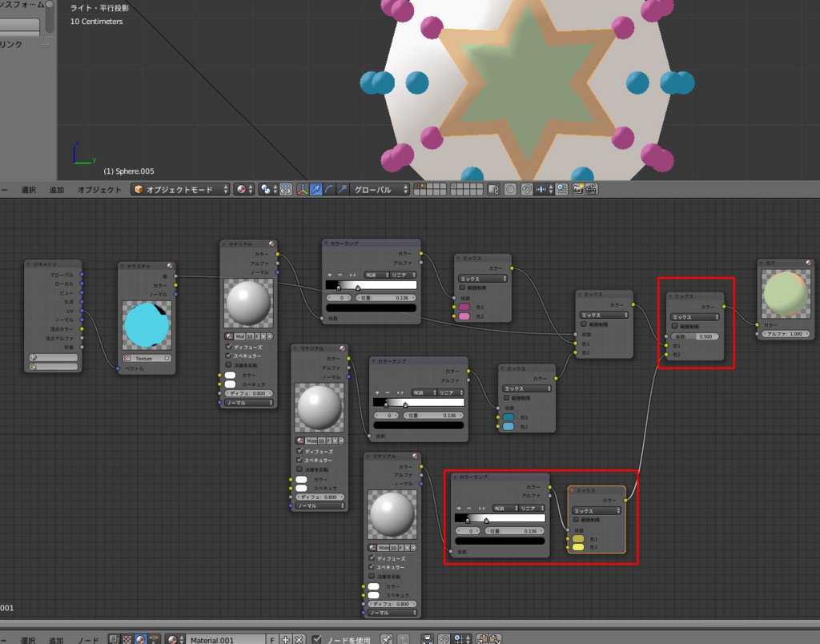Click the Alpha 1.000 field on Output node
Viewport: 820px width, 644px height.
point(786,334)
